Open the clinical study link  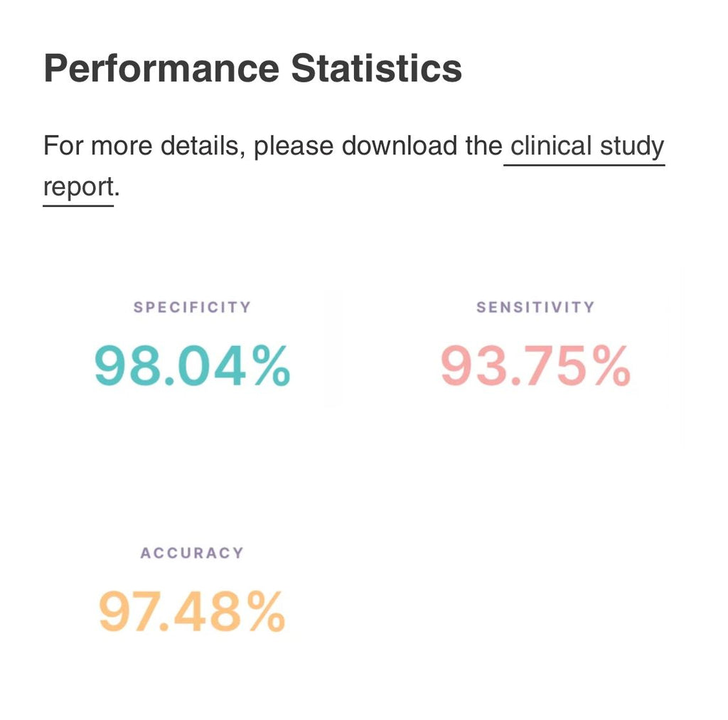pyautogui.click(x=587, y=146)
